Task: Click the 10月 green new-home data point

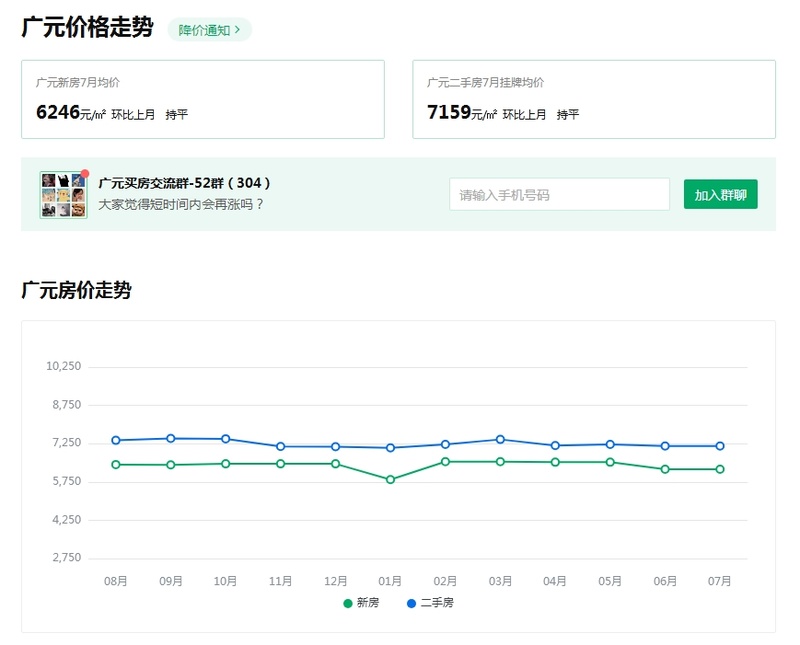Action: (x=226, y=463)
